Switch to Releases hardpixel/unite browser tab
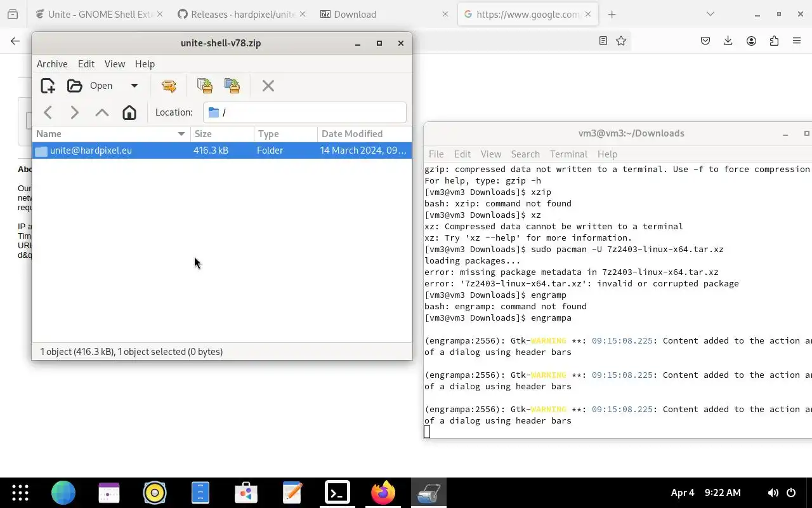 [x=241, y=14]
